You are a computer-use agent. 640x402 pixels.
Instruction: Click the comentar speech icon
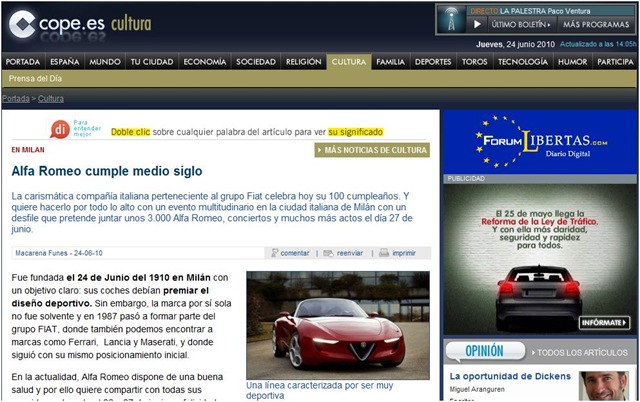275,253
